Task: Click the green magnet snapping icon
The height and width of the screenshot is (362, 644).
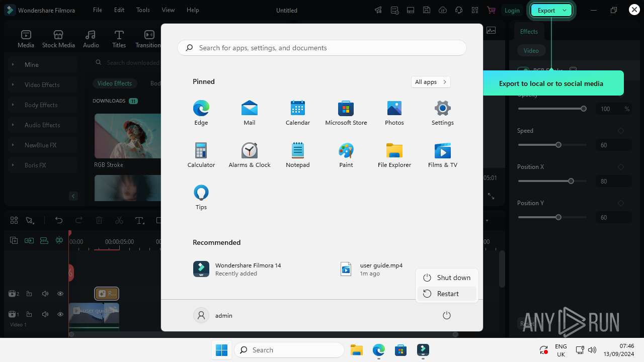Action: [x=44, y=241]
